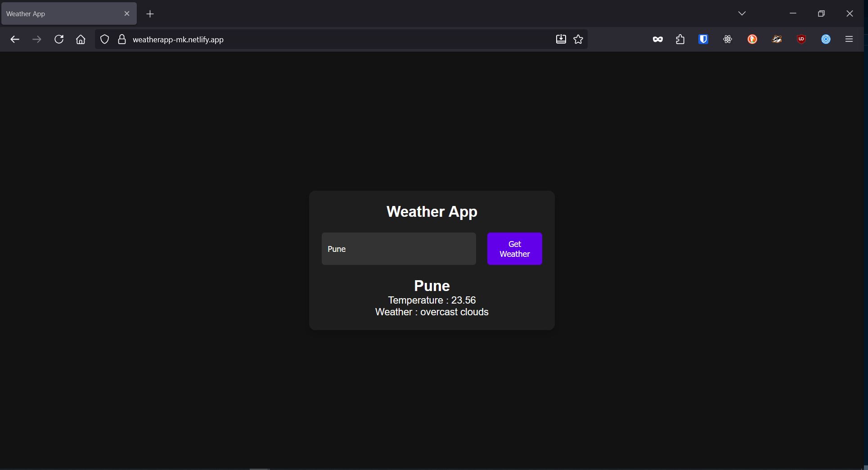Select the Pune result heading
Viewport: 868px width, 470px height.
(432, 286)
